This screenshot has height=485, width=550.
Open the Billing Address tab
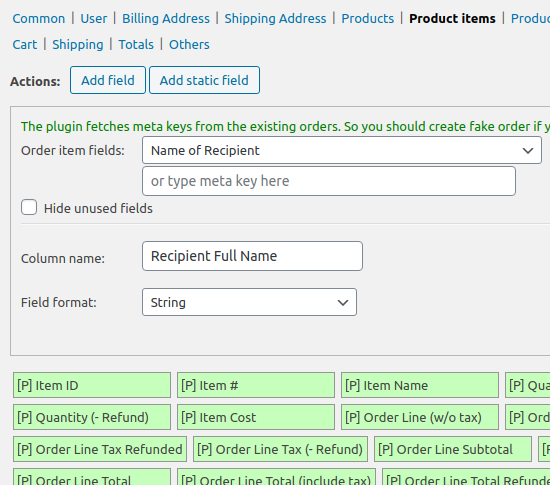166,19
